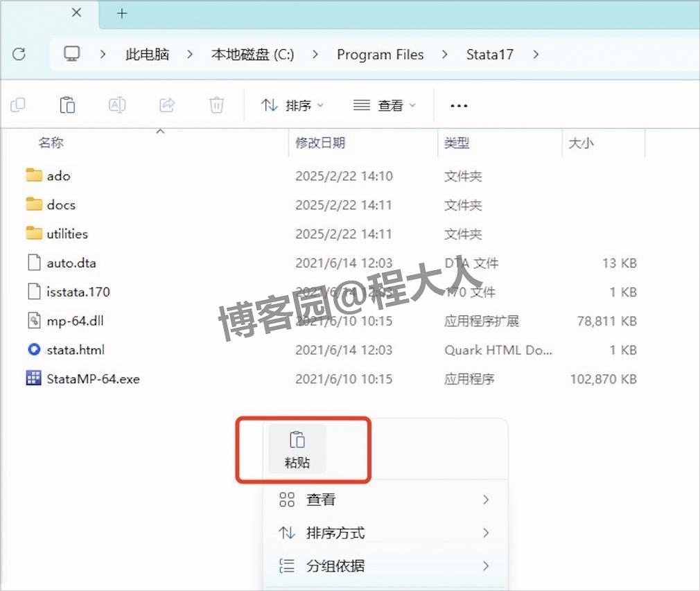Click the Delete trash icon in the toolbar
This screenshot has height=591, width=700.
[216, 105]
